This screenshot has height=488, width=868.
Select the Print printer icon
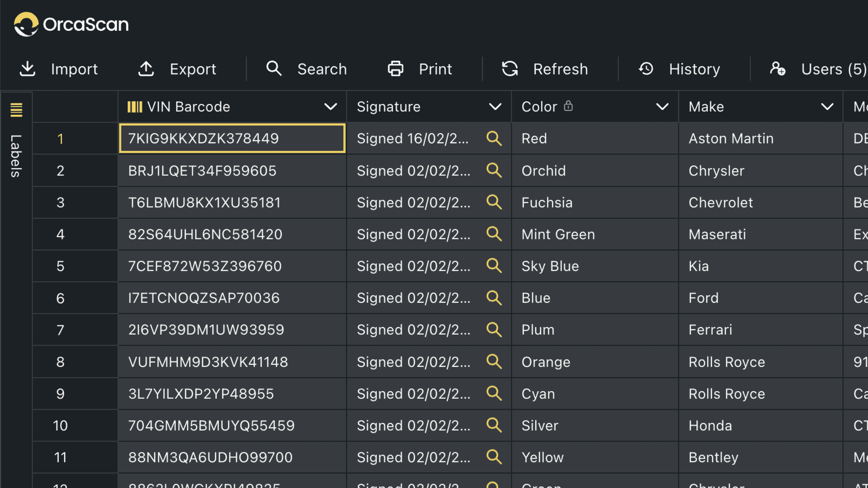point(396,68)
